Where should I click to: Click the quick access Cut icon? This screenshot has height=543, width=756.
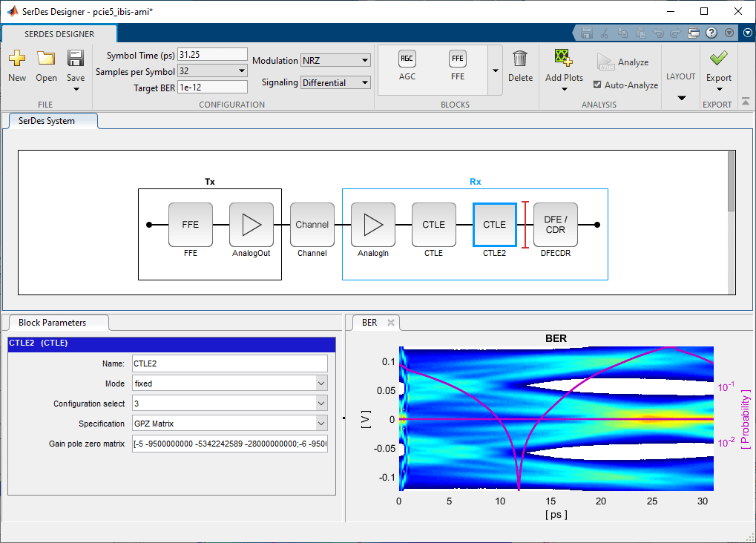pyautogui.click(x=605, y=33)
